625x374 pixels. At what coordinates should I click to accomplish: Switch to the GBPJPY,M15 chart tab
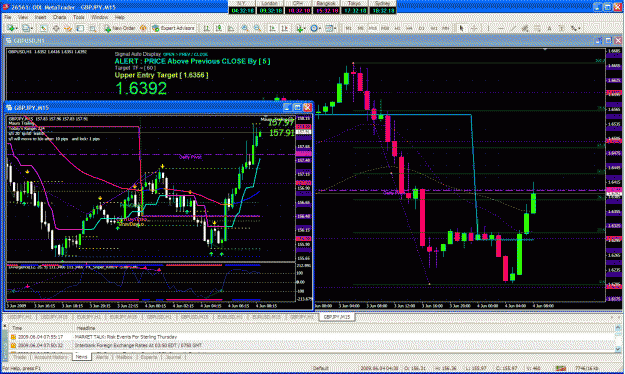[x=337, y=317]
